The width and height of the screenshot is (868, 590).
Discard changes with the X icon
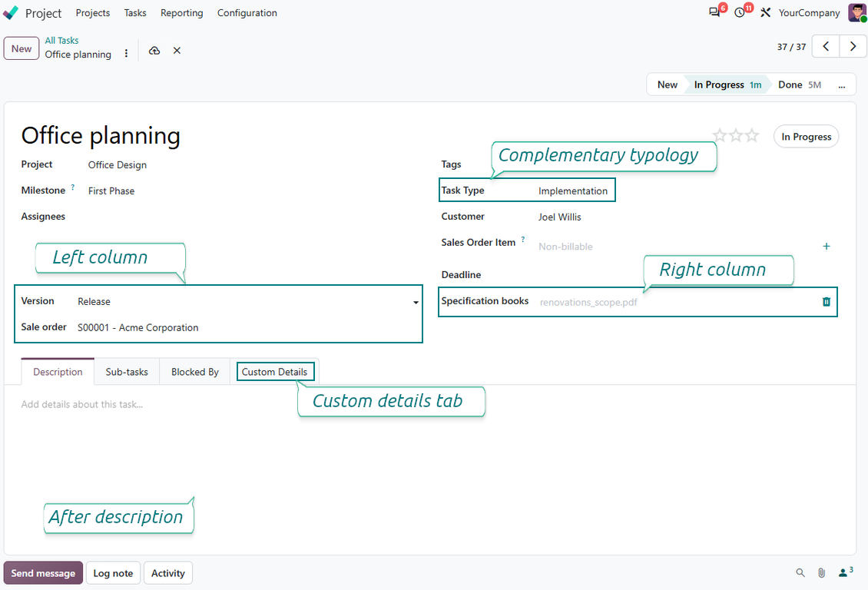tap(177, 51)
